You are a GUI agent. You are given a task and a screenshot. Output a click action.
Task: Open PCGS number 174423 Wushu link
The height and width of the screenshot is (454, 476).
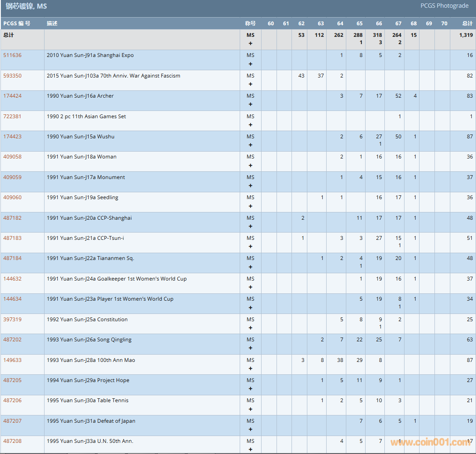click(x=12, y=137)
